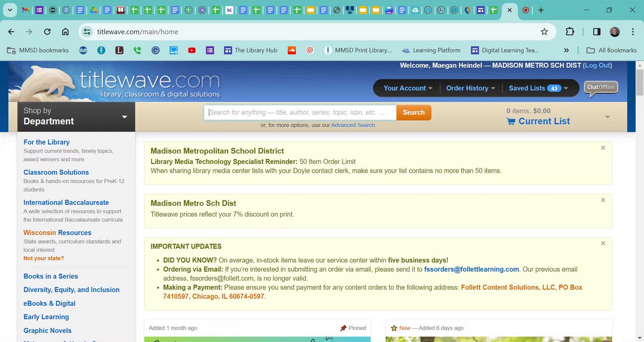644x342 pixels.
Task: Show hidden bookmarks with the double chevron
Action: (566, 50)
